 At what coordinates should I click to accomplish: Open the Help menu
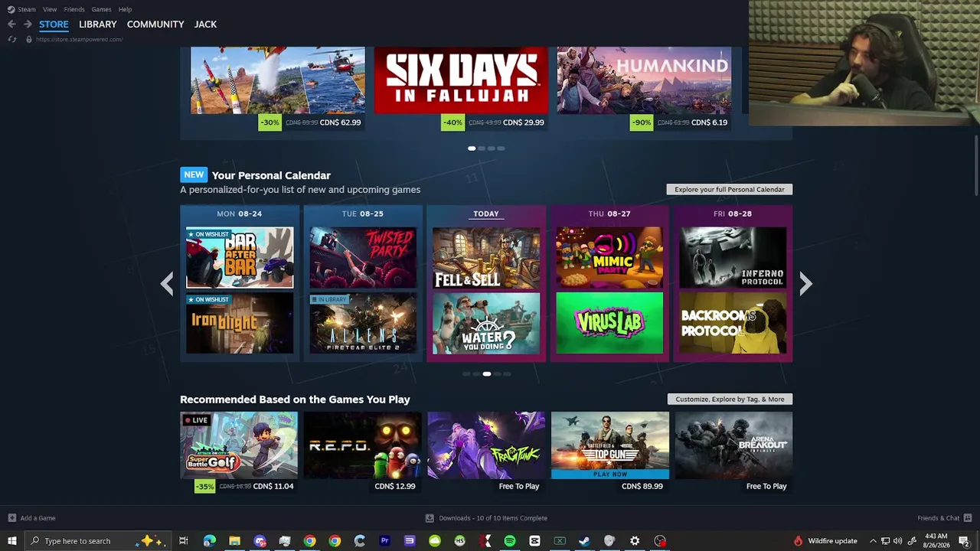coord(125,9)
